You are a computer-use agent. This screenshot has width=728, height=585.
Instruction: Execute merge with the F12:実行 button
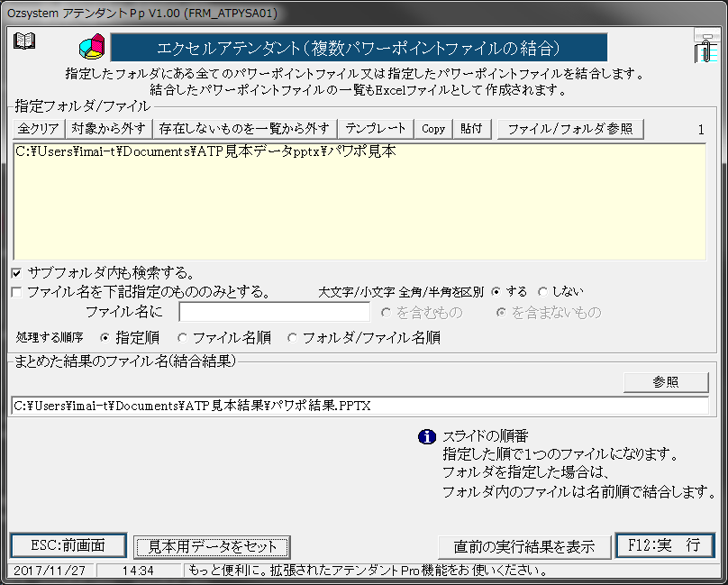(x=665, y=547)
